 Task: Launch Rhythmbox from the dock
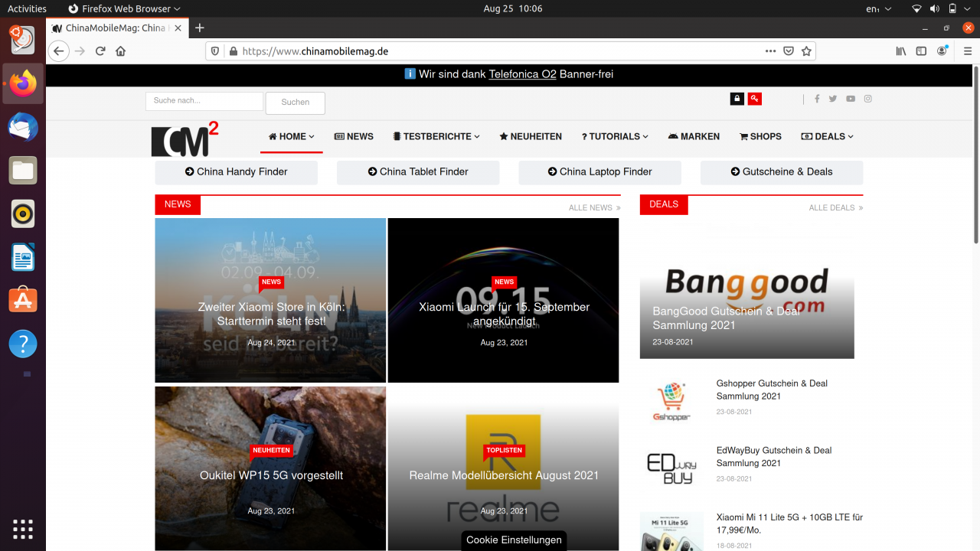coord(23,214)
